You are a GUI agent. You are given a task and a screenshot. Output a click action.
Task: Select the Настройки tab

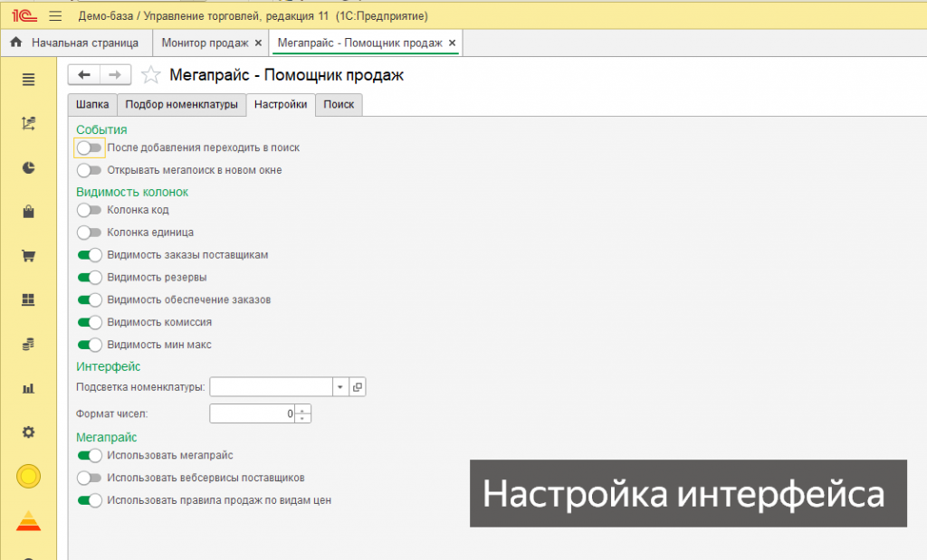[x=281, y=105]
